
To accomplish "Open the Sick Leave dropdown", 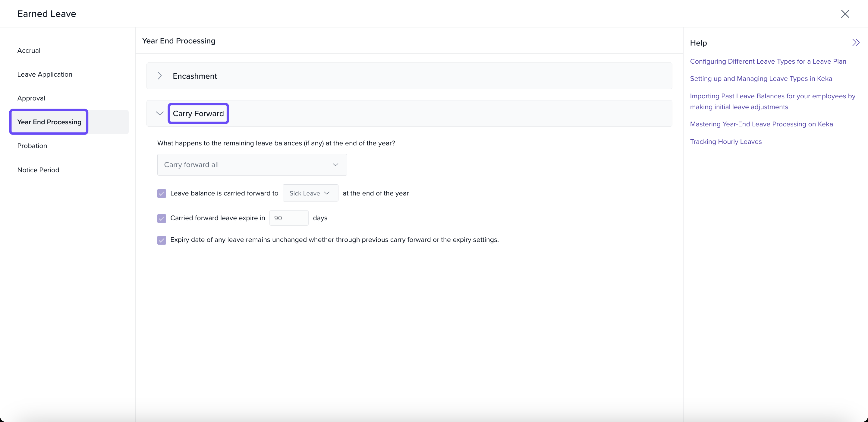I will (x=310, y=193).
